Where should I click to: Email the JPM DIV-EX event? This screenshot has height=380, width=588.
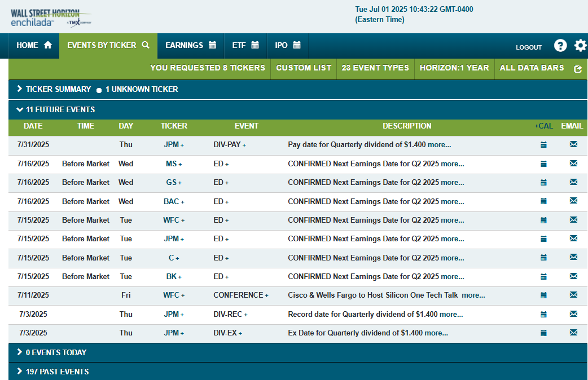point(573,333)
